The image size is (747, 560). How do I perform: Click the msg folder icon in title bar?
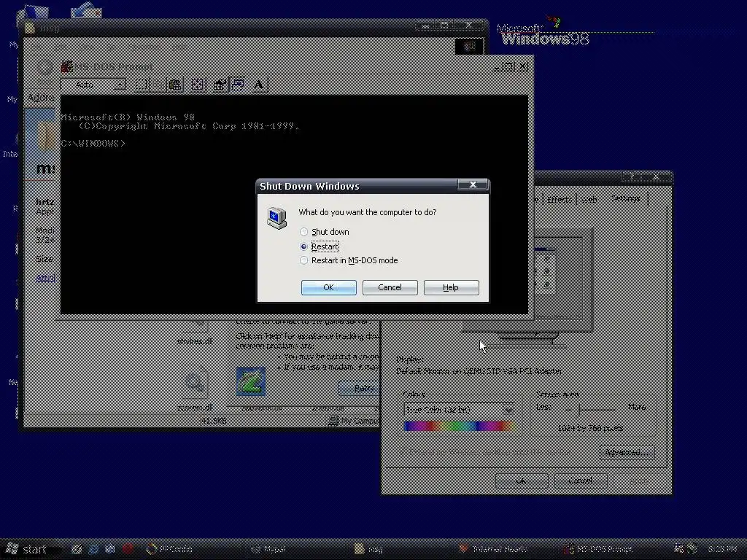pos(30,28)
